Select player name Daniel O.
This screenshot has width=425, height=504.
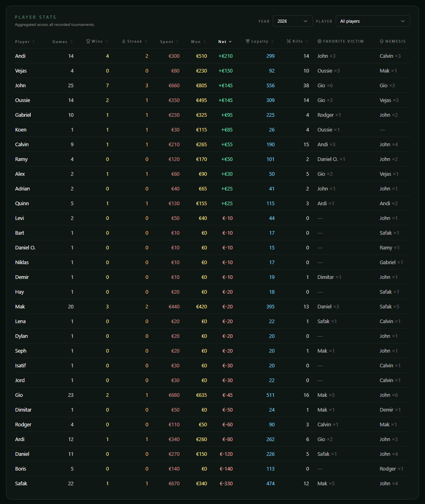(x=25, y=248)
